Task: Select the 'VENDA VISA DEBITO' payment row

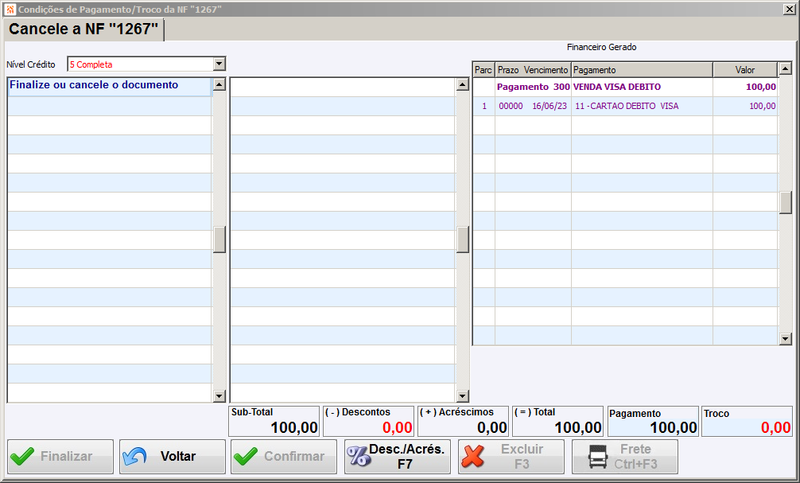Action: 625,87
